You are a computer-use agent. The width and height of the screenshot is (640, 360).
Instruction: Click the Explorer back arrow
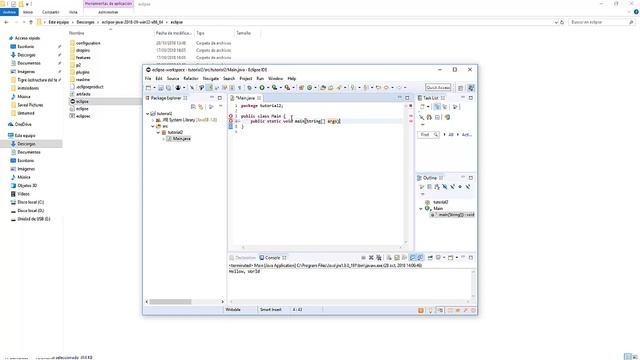[x=6, y=22]
